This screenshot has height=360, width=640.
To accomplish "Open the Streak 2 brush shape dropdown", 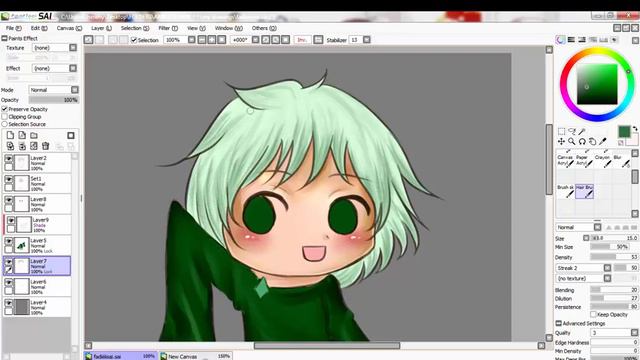I will [x=607, y=268].
